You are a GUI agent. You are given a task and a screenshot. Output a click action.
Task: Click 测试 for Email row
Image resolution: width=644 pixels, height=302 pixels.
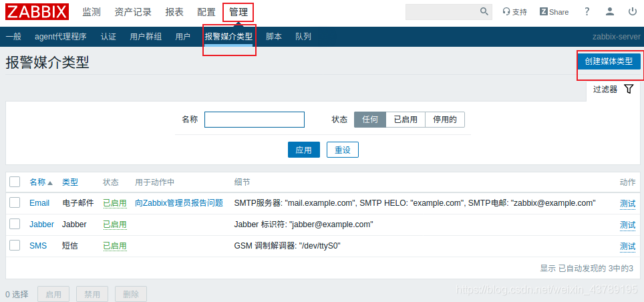point(627,203)
